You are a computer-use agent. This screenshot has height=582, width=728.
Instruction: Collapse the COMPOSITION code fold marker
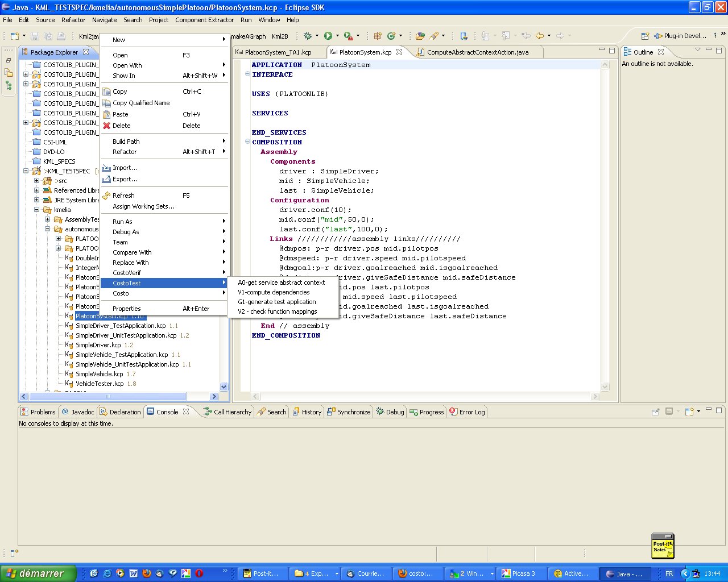[x=247, y=142]
